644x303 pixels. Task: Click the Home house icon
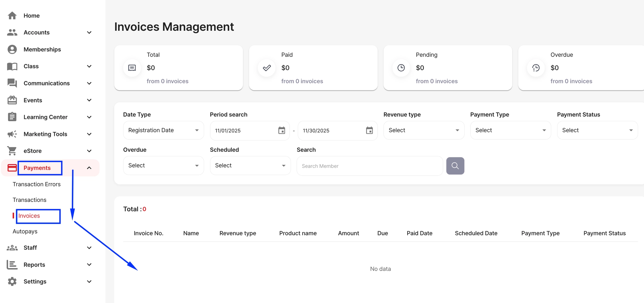point(12,15)
